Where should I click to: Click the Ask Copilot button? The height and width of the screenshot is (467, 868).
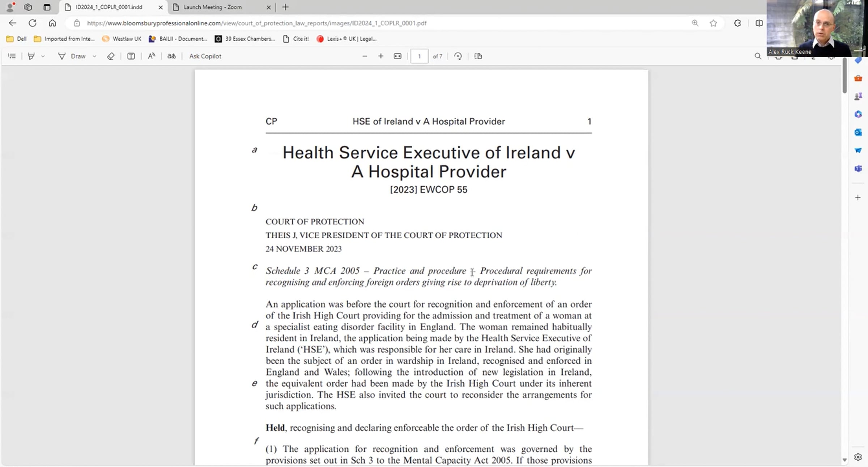(205, 56)
